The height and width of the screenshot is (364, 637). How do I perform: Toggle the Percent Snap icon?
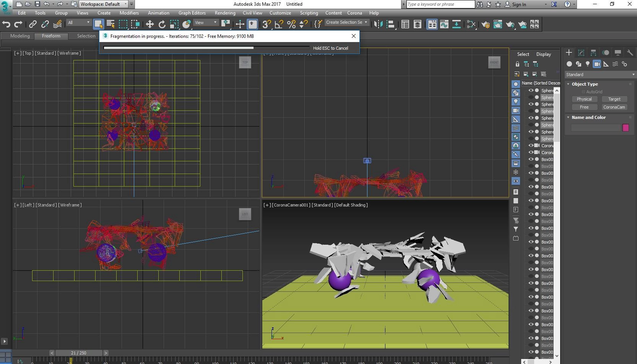pyautogui.click(x=291, y=24)
